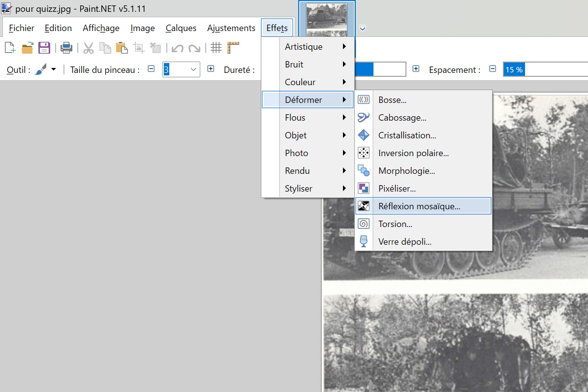The image size is (588, 392).
Task: Choose the Cabossage... effect
Action: tap(423, 118)
